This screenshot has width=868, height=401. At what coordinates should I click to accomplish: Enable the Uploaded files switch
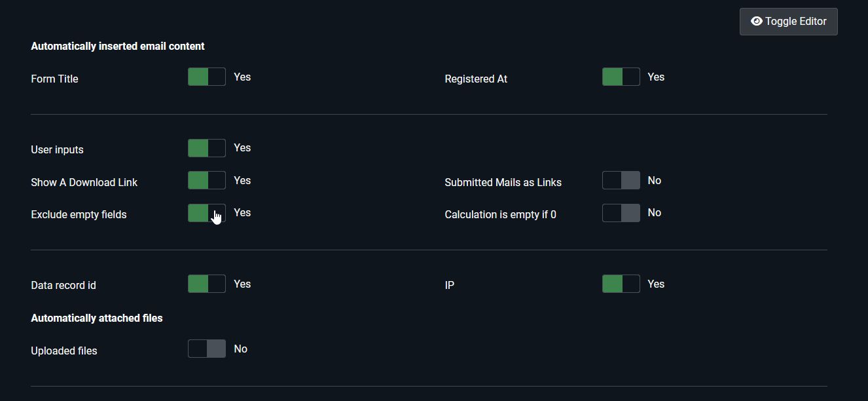pos(206,348)
